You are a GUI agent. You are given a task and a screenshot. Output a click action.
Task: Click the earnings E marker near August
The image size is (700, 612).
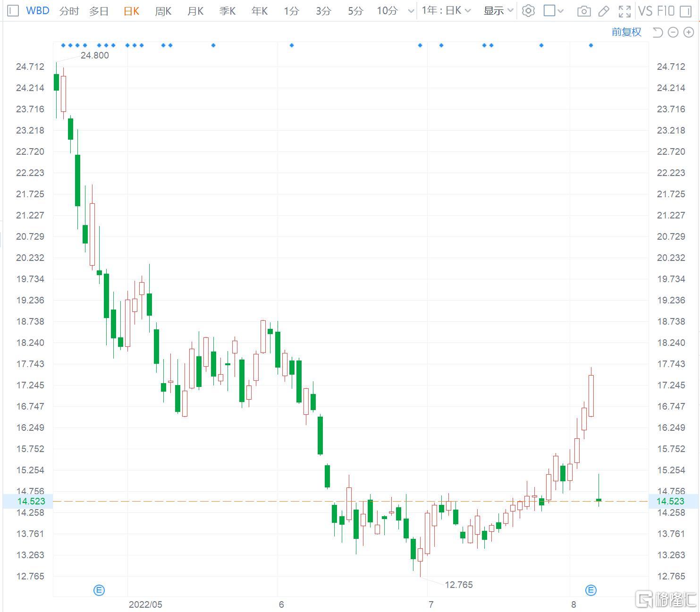591,590
